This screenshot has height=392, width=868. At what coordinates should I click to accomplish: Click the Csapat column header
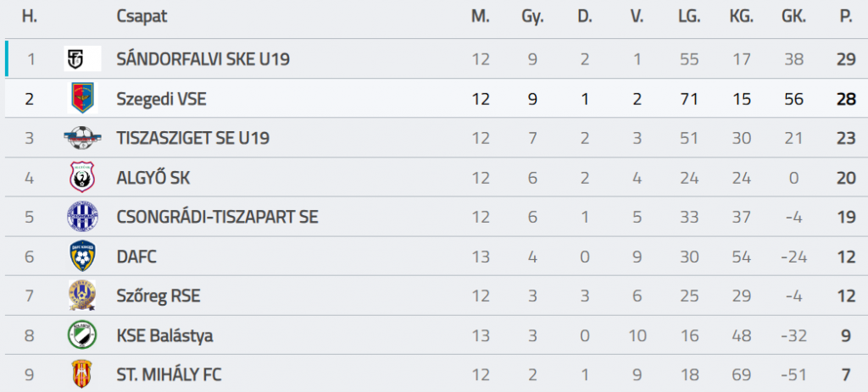(142, 17)
